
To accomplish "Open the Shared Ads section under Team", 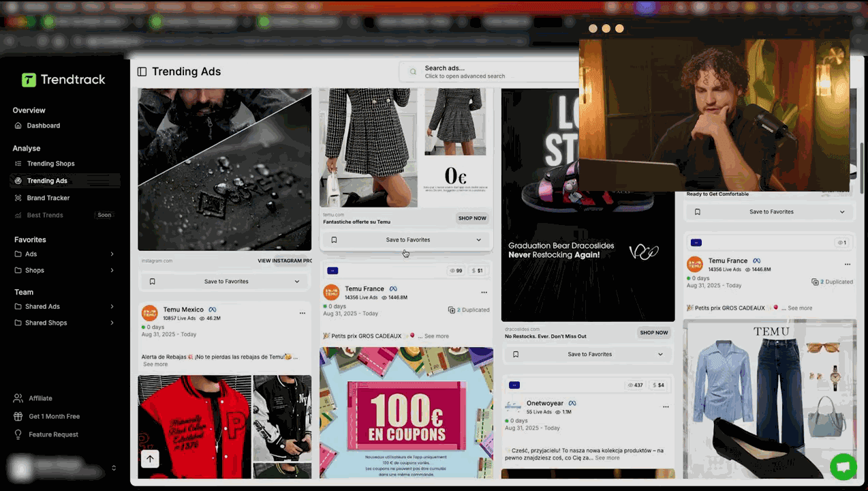I will pyautogui.click(x=42, y=306).
